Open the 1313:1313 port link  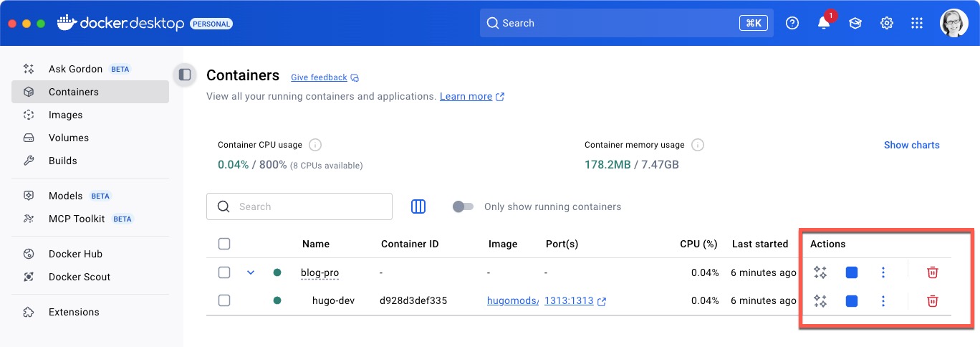569,300
